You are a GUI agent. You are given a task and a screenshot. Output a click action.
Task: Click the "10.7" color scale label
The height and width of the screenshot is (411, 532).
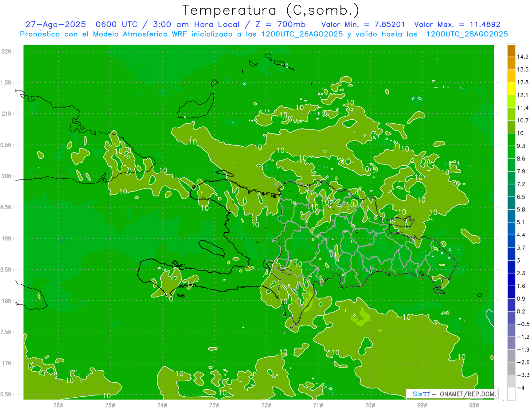(x=523, y=121)
